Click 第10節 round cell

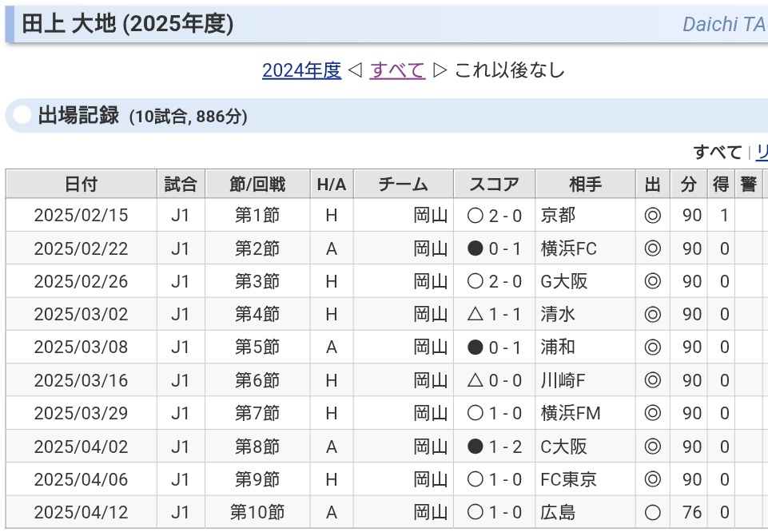pos(257,512)
